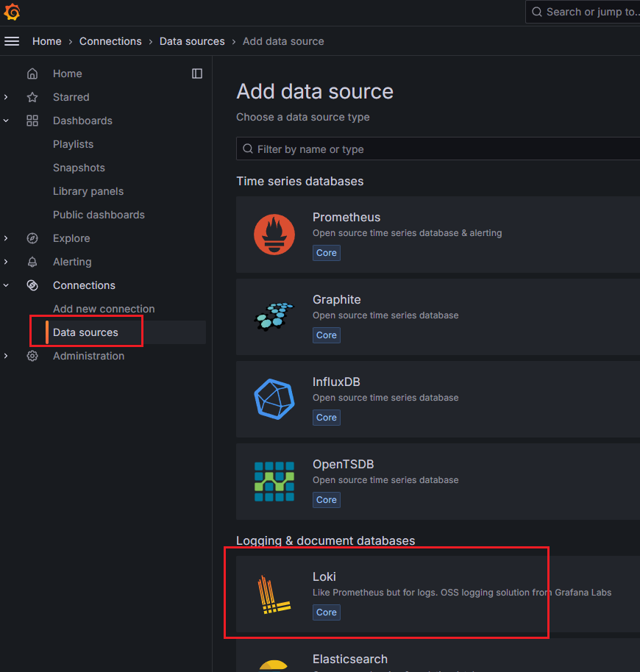Image resolution: width=640 pixels, height=672 pixels.
Task: Choose the InfluxDB data source
Action: 438,399
